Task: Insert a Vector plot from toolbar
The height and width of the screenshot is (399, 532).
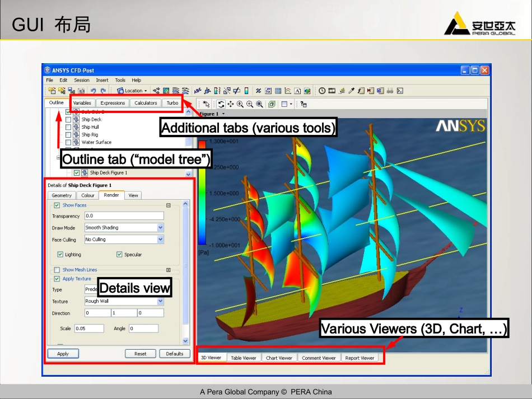Action: coord(156,91)
